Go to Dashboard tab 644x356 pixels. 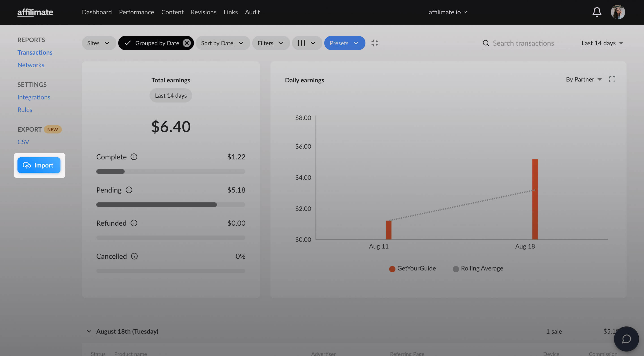97,12
